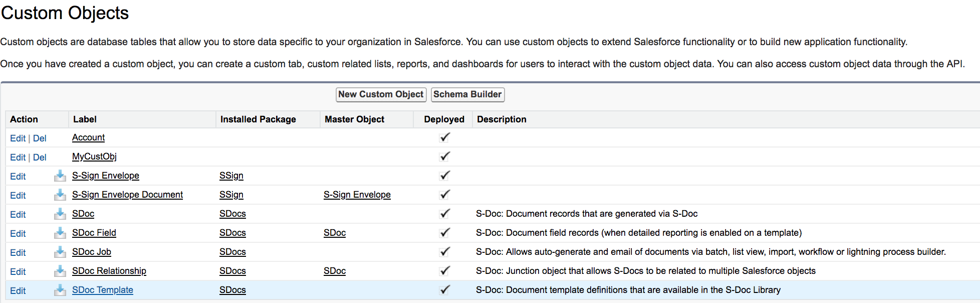Click package icon beside SDoc label
The height and width of the screenshot is (303, 980).
(60, 214)
